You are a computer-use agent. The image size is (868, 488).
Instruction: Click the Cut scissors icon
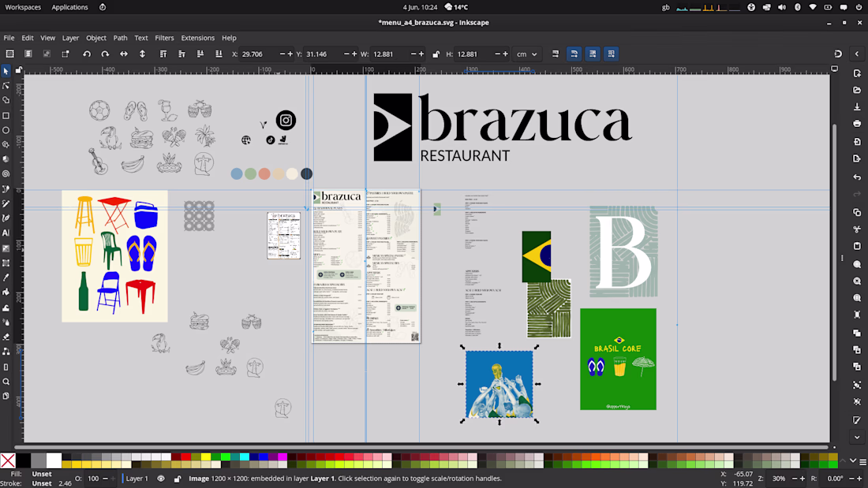click(x=857, y=229)
